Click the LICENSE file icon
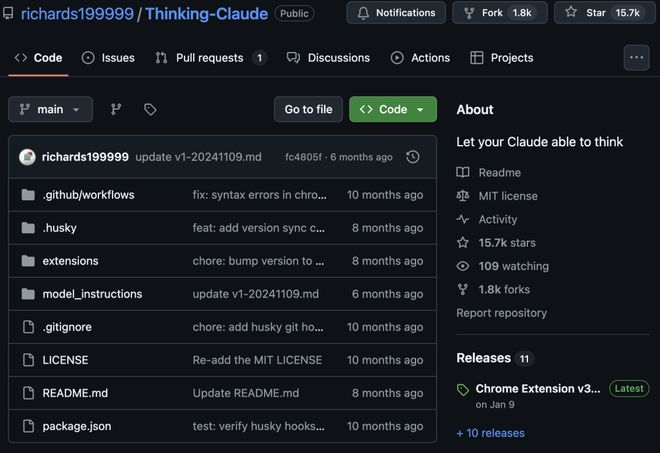660x453 pixels. [x=28, y=360]
